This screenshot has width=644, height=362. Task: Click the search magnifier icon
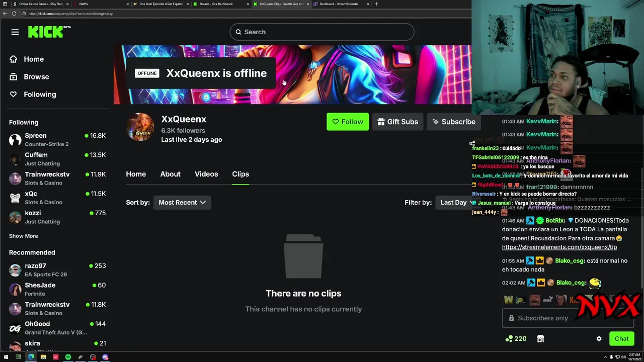coord(238,32)
